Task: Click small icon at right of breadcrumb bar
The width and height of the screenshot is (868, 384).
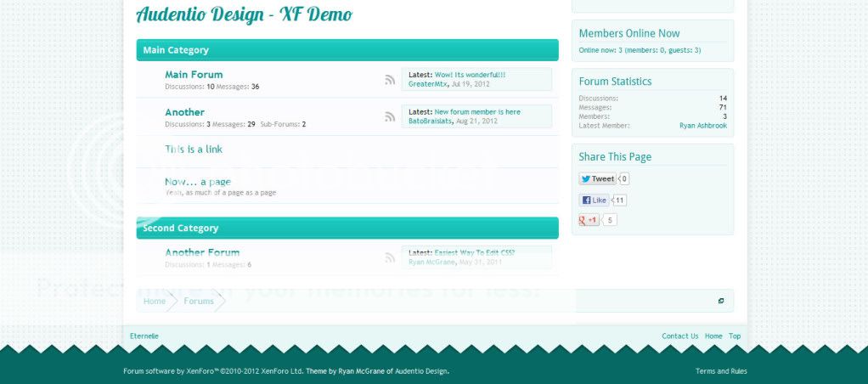Action: tap(721, 301)
